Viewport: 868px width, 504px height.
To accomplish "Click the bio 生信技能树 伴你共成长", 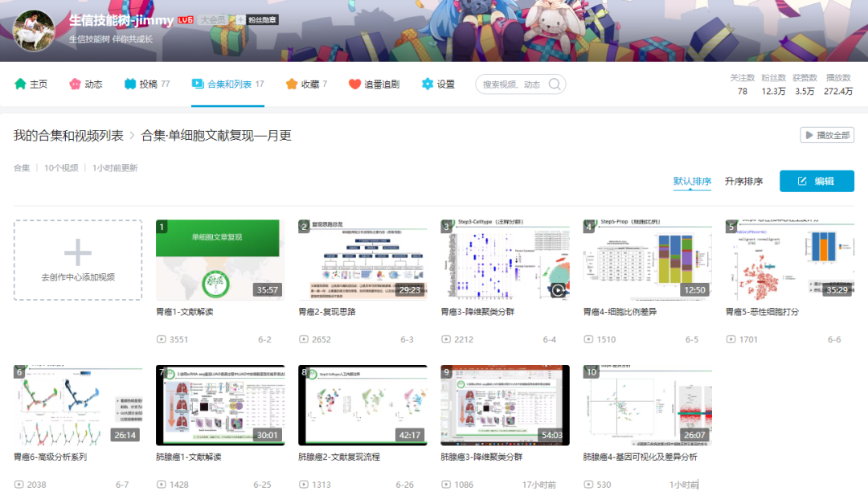I will pos(110,39).
